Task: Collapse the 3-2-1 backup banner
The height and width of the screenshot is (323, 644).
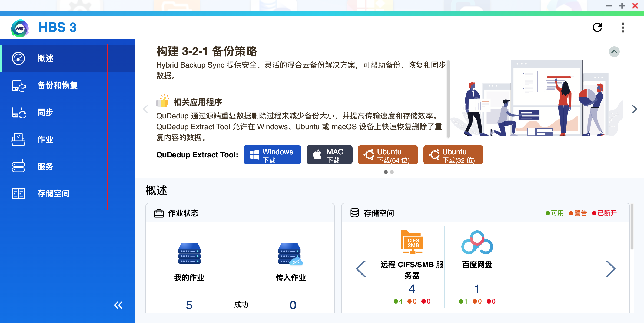Action: coord(614,51)
